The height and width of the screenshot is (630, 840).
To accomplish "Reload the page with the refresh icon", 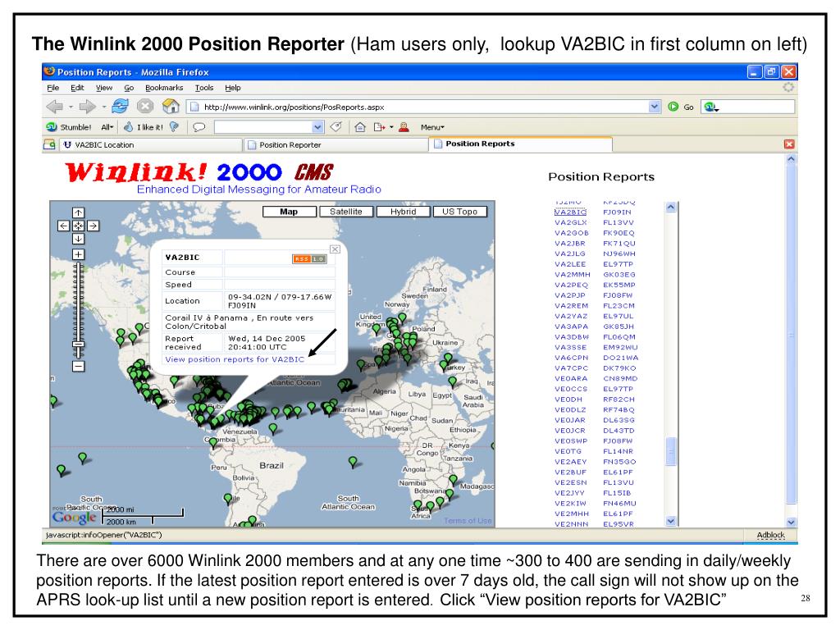I will (x=120, y=106).
